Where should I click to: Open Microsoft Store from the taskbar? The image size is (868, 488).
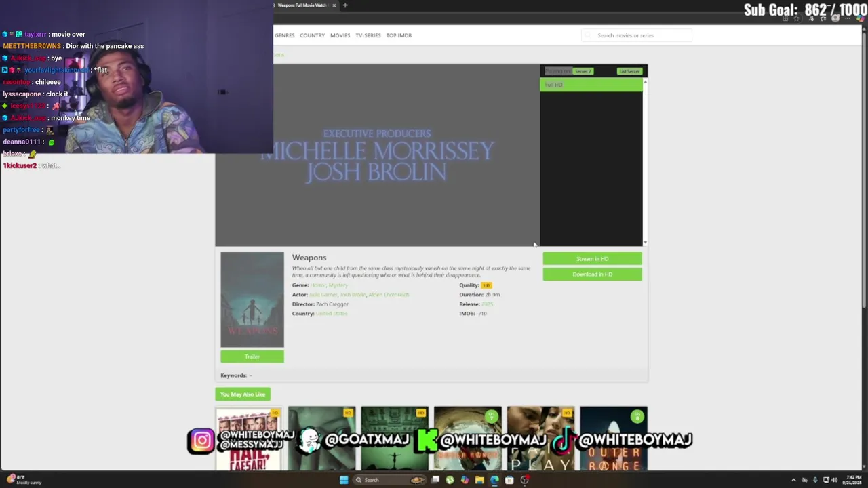[x=509, y=480]
